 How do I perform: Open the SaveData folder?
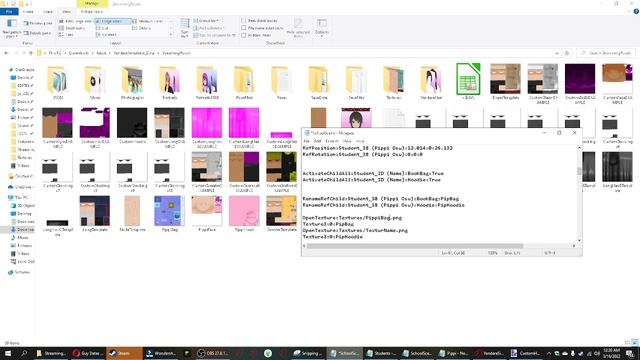(x=319, y=82)
